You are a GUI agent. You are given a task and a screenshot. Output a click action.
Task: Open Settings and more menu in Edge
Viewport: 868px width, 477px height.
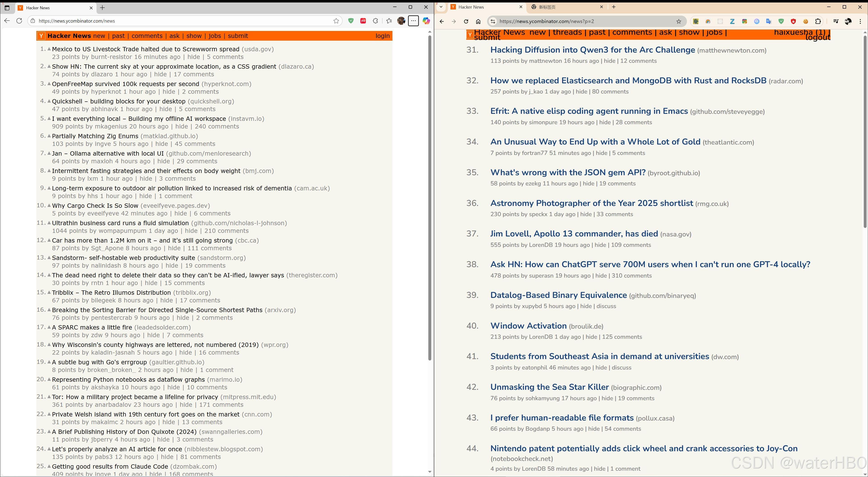click(413, 21)
